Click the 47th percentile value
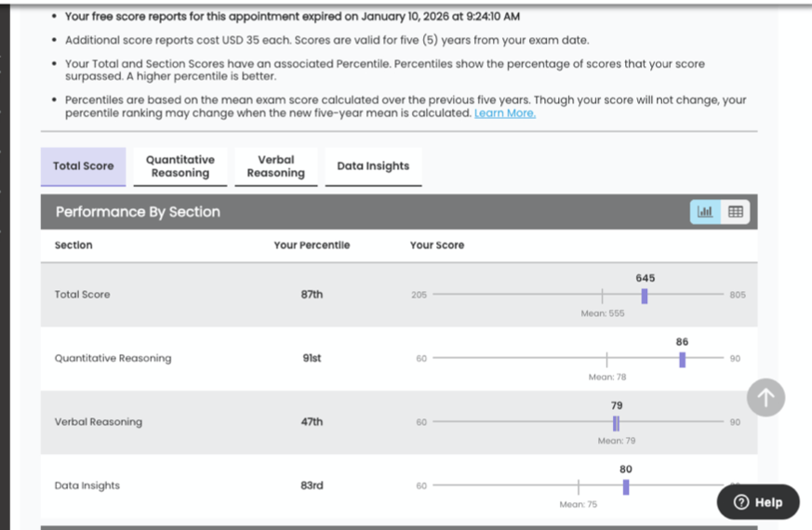The width and height of the screenshot is (812, 530). pos(312,422)
